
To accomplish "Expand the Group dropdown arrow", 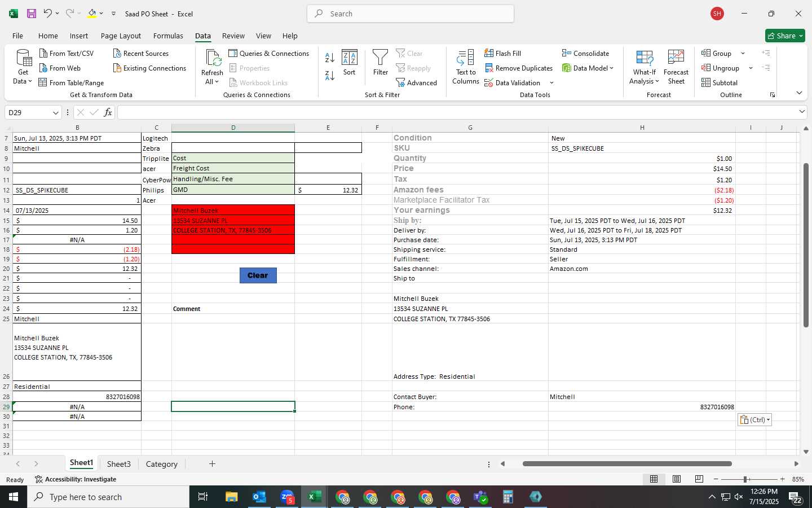I will pyautogui.click(x=743, y=54).
